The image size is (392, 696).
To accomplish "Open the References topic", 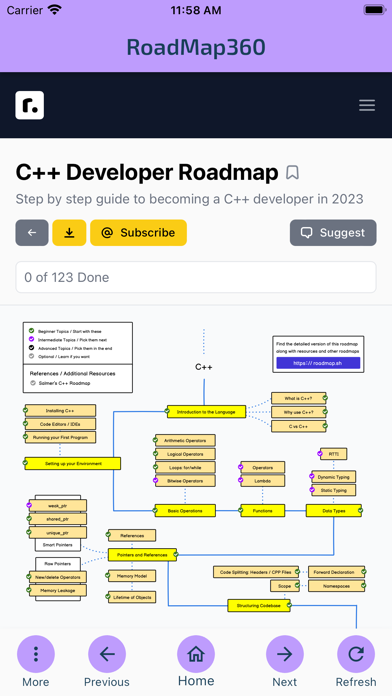I will click(132, 536).
